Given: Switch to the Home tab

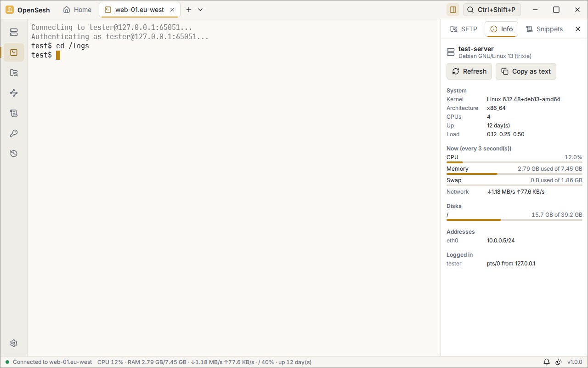Looking at the screenshot, I should (77, 10).
